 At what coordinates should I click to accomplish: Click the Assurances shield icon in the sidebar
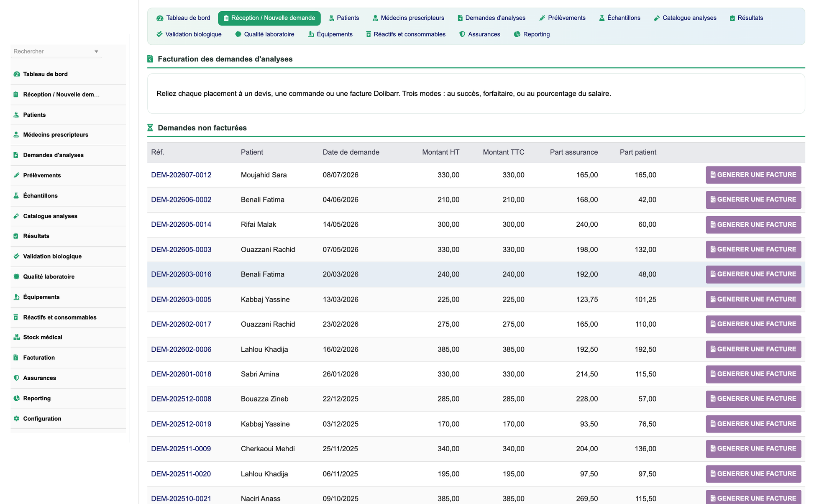coord(16,378)
